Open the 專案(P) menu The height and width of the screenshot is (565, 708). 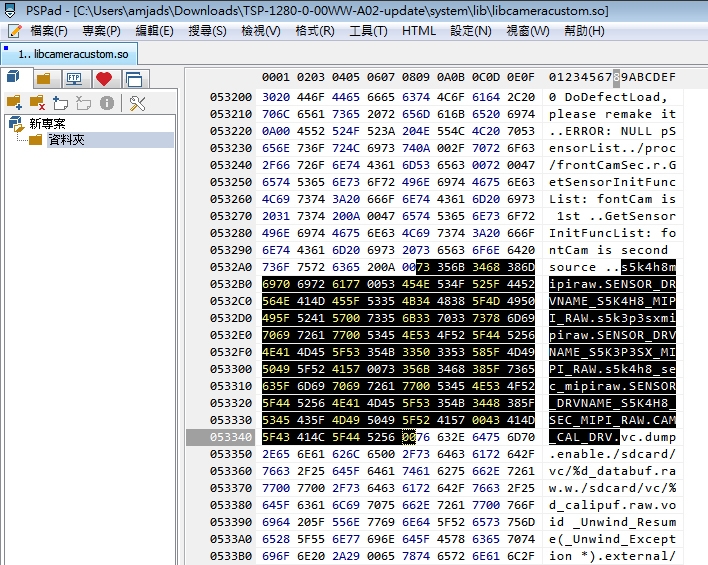pyautogui.click(x=101, y=31)
